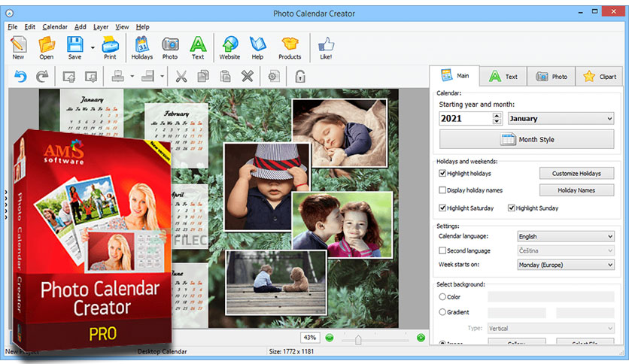This screenshot has height=364, width=629.
Task: Open the Layer menu
Action: [101, 27]
